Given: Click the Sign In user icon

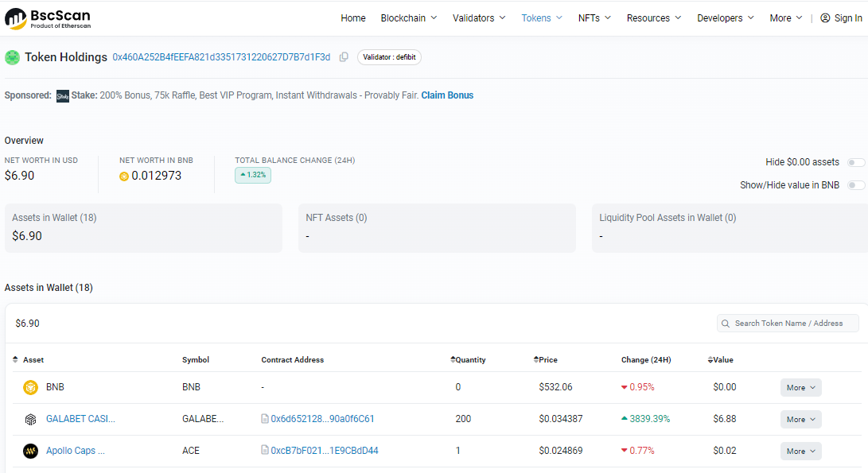Looking at the screenshot, I should tap(825, 18).
